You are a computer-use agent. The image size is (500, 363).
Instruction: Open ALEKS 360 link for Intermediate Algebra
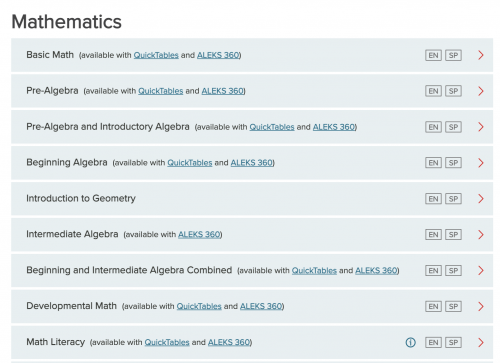(x=199, y=235)
